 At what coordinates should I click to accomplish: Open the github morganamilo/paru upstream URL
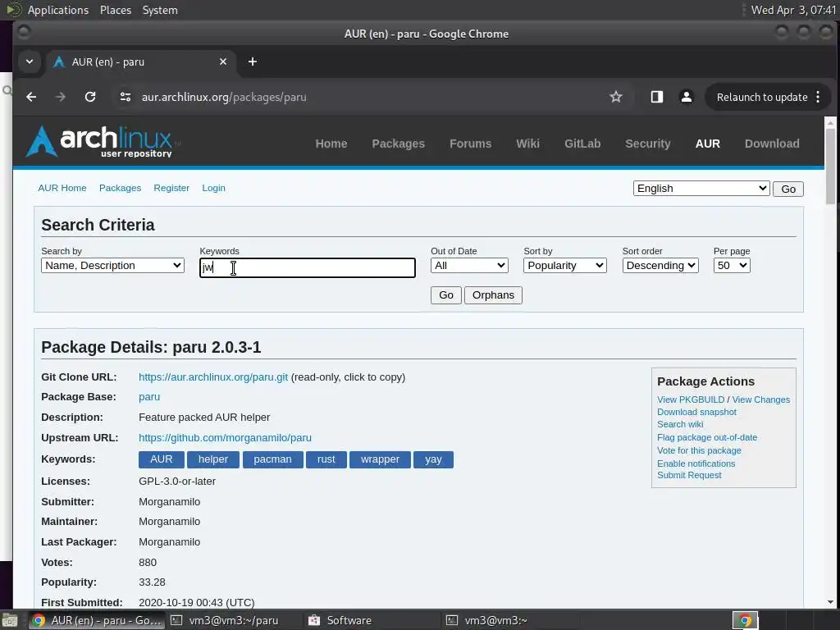click(x=225, y=438)
